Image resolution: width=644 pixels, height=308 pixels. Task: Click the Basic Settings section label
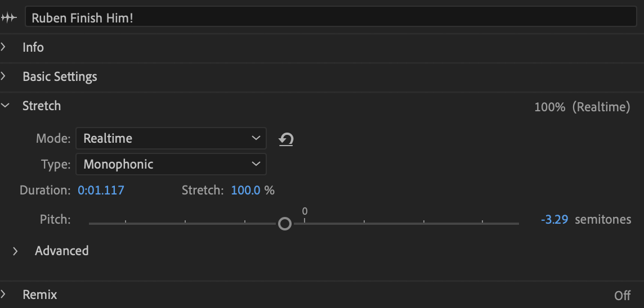(60, 77)
